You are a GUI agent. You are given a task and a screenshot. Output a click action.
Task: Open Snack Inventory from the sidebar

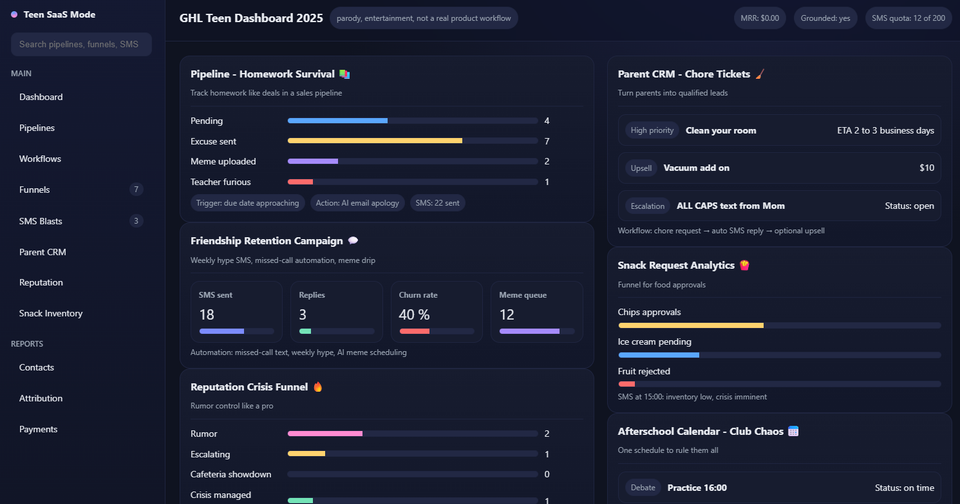[x=51, y=313]
